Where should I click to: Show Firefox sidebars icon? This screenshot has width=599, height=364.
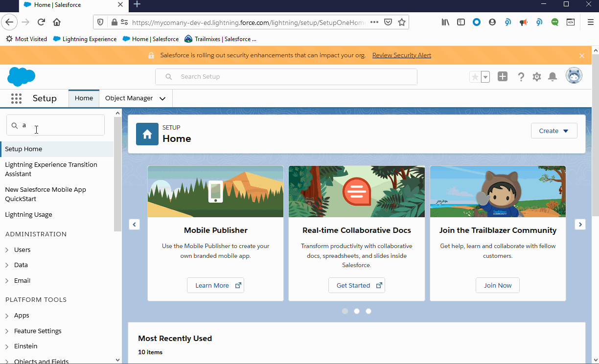461,22
